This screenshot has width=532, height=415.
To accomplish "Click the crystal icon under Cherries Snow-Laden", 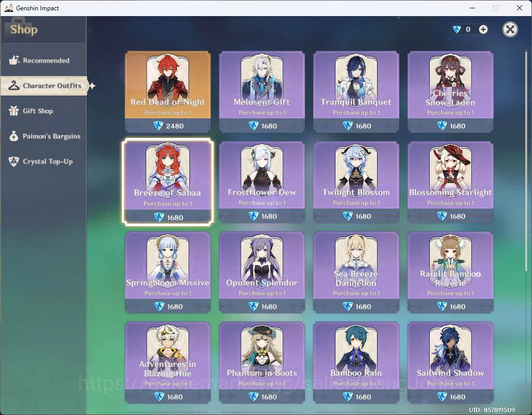I will coord(442,126).
